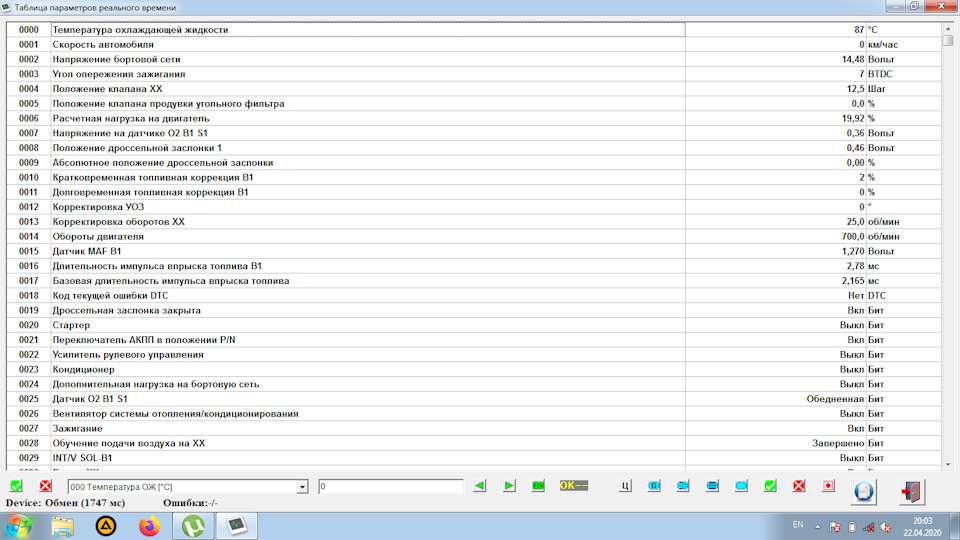Image resolution: width=960 pixels, height=540 pixels.
Task: Click the exit door icon
Action: (911, 492)
